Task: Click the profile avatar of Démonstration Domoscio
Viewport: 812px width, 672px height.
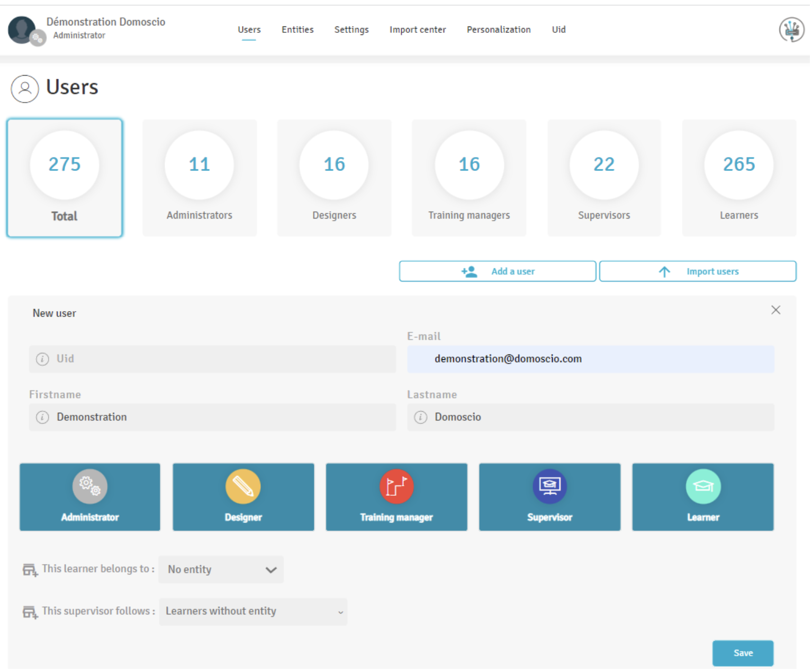Action: click(x=22, y=30)
